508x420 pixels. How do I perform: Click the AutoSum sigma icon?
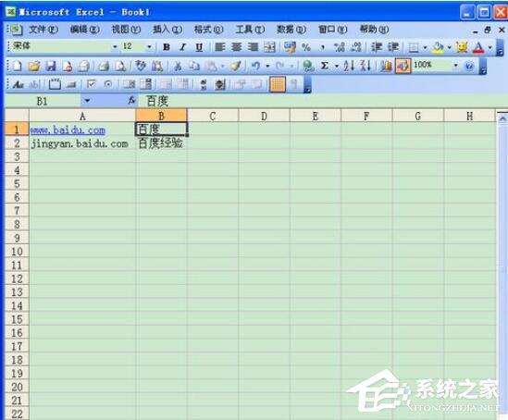324,66
